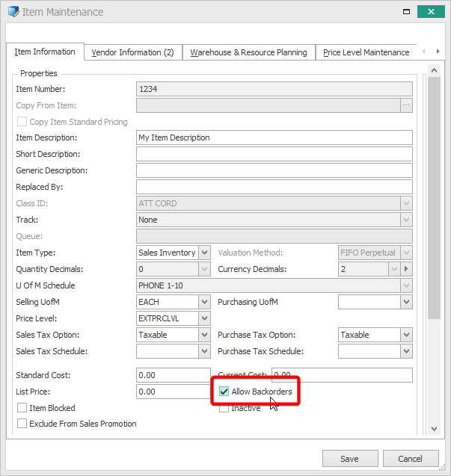Image resolution: width=451 pixels, height=476 pixels.
Task: Click the restore window icon in title bar
Action: click(x=405, y=12)
